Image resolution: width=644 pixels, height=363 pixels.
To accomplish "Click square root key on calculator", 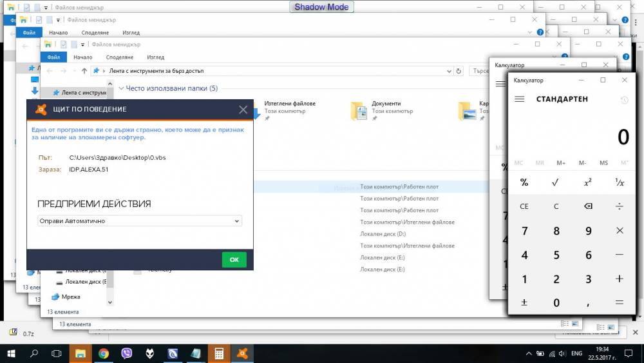I will coord(556,182).
